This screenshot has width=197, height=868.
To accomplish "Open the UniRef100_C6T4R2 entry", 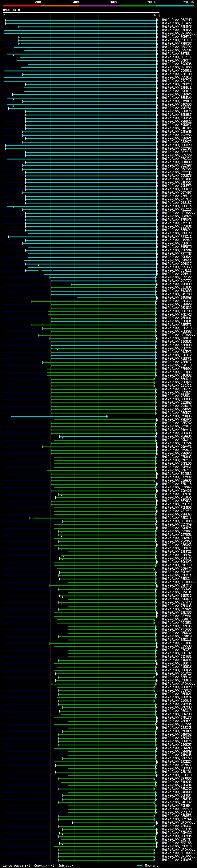I will (176, 23).
